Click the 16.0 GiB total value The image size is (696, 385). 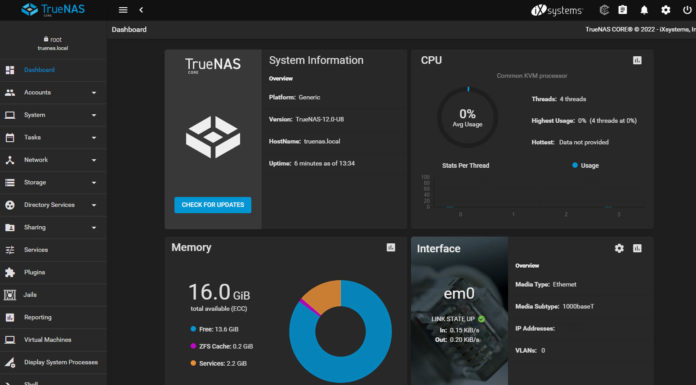(219, 293)
